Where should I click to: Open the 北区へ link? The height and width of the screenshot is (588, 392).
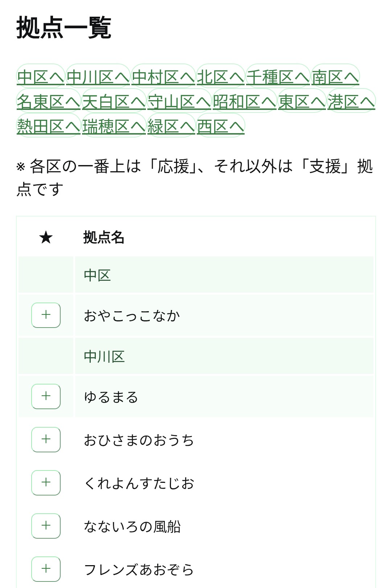pos(220,77)
